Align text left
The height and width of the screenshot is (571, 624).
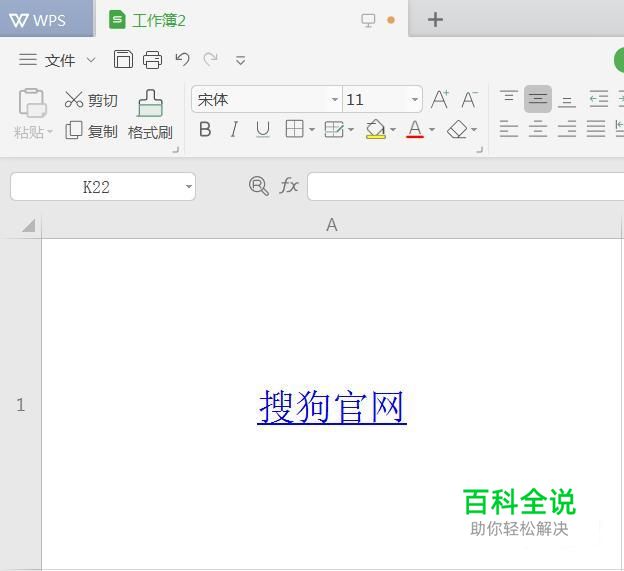[509, 129]
